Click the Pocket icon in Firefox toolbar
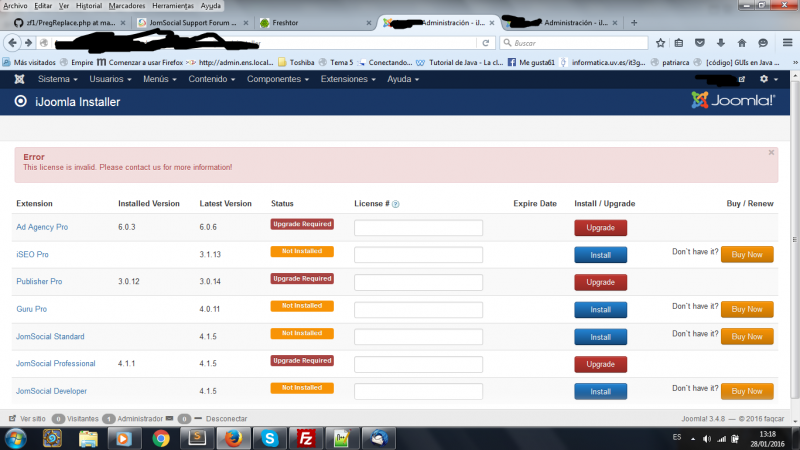 click(x=700, y=43)
